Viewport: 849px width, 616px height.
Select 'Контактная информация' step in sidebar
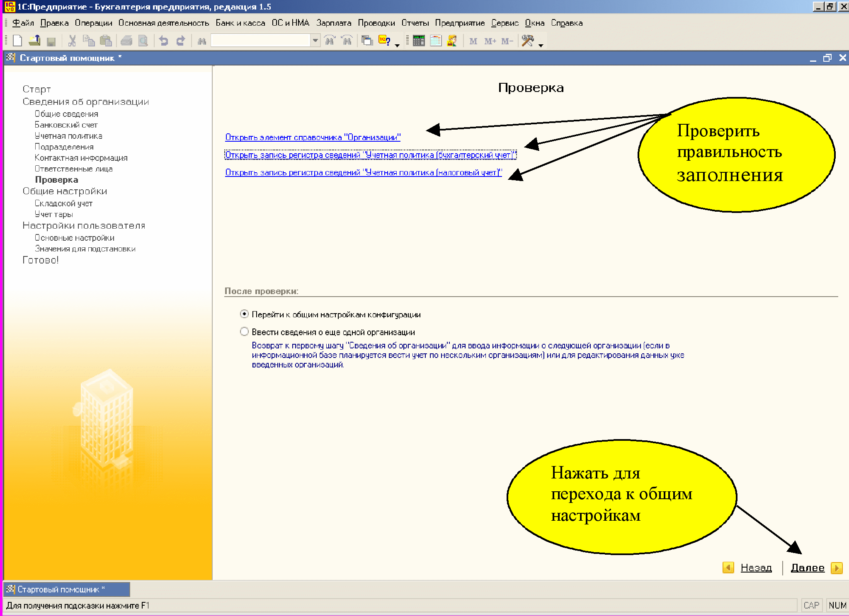(81, 158)
